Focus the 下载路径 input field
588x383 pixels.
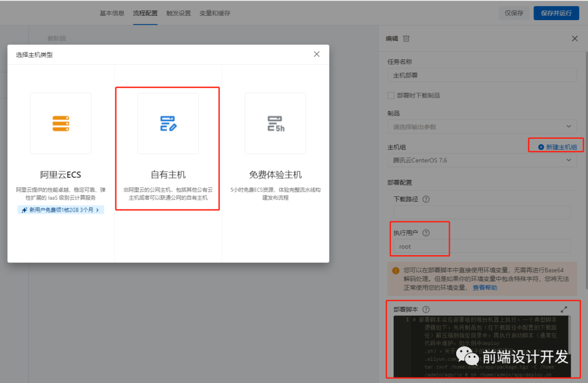click(482, 212)
